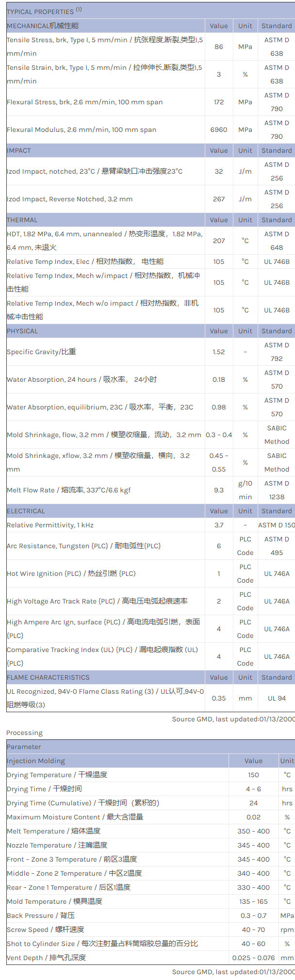Select the Specific Gravity row label

click(41, 352)
